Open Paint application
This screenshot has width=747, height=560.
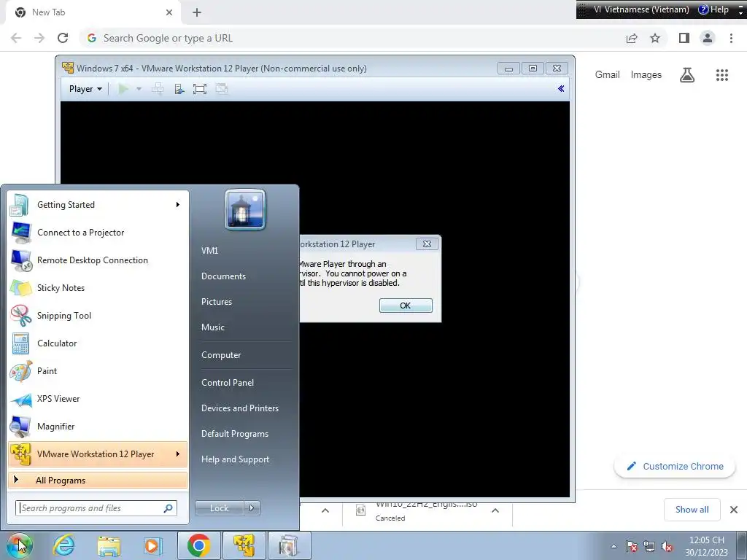(x=98, y=371)
